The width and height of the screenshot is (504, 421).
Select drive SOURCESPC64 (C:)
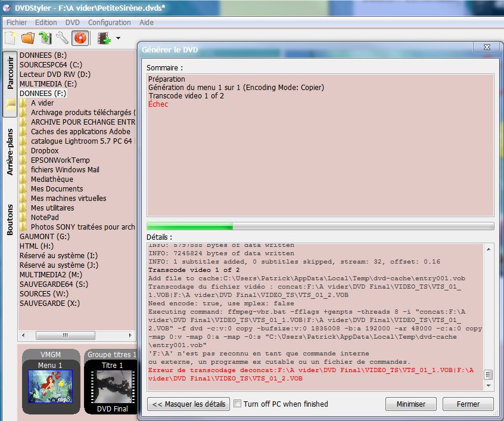51,64
